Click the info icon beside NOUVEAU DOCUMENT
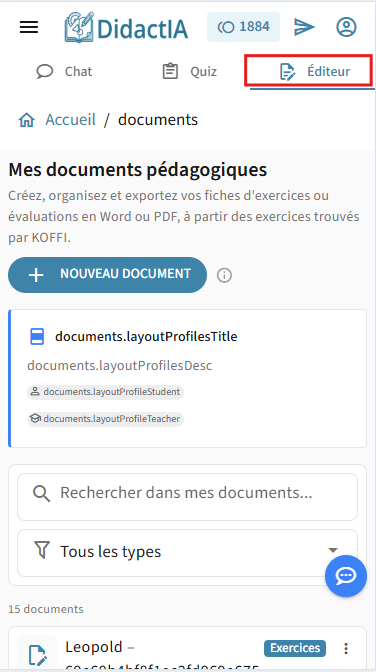 [224, 275]
